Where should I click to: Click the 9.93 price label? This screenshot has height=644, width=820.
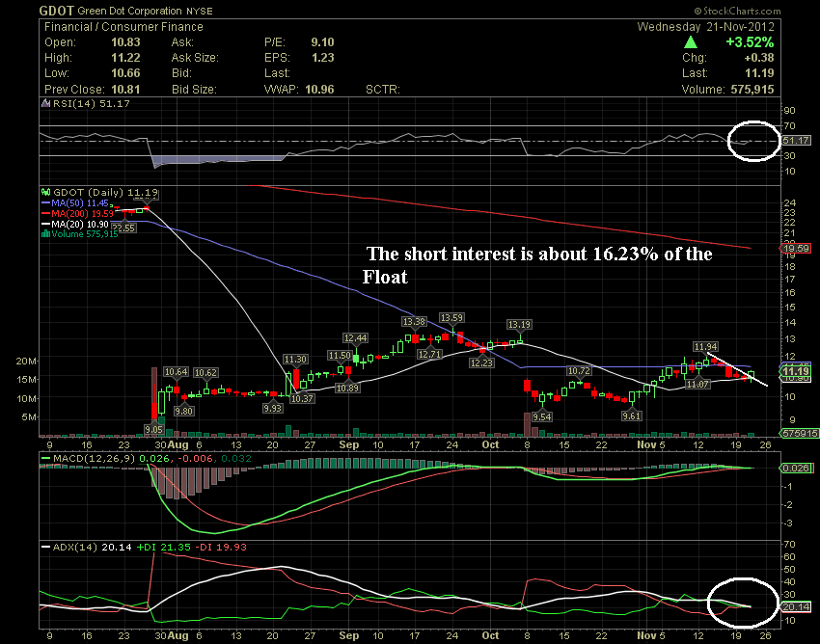tap(273, 408)
